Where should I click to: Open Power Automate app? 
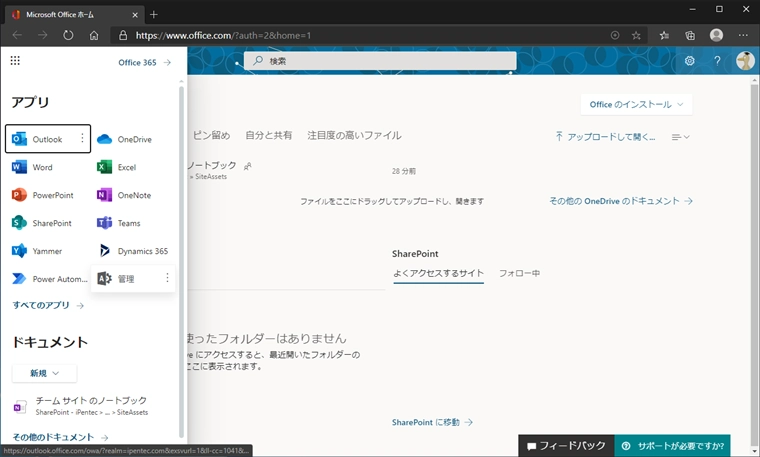pyautogui.click(x=49, y=279)
